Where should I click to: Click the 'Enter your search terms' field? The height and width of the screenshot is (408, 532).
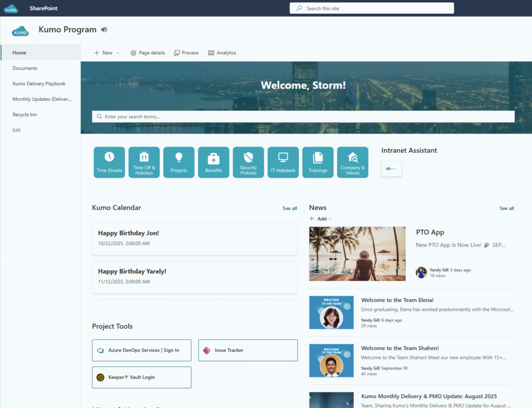click(x=303, y=117)
